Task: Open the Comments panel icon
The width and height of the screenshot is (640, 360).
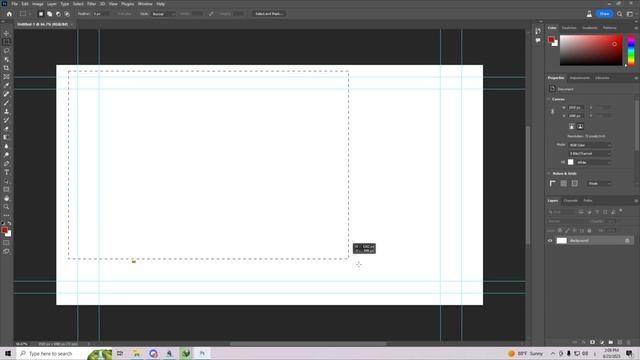Action: pyautogui.click(x=538, y=40)
